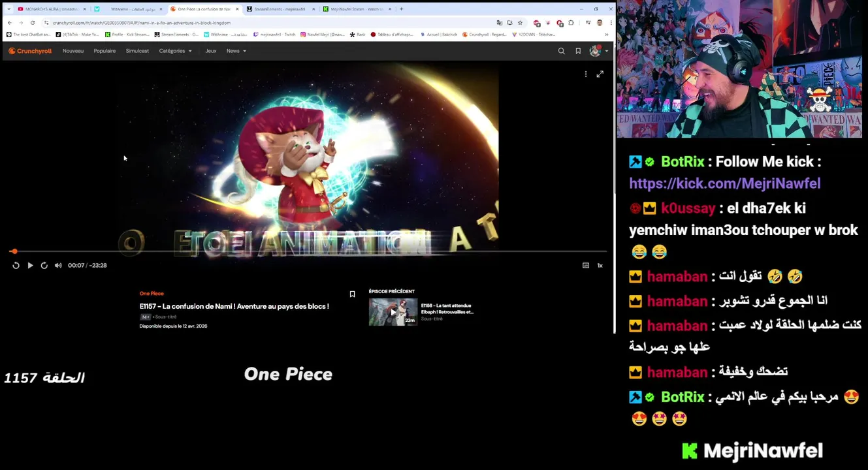The image size is (868, 470).
Task: Close the One Piece Crunchyroll tab
Action: click(x=237, y=9)
